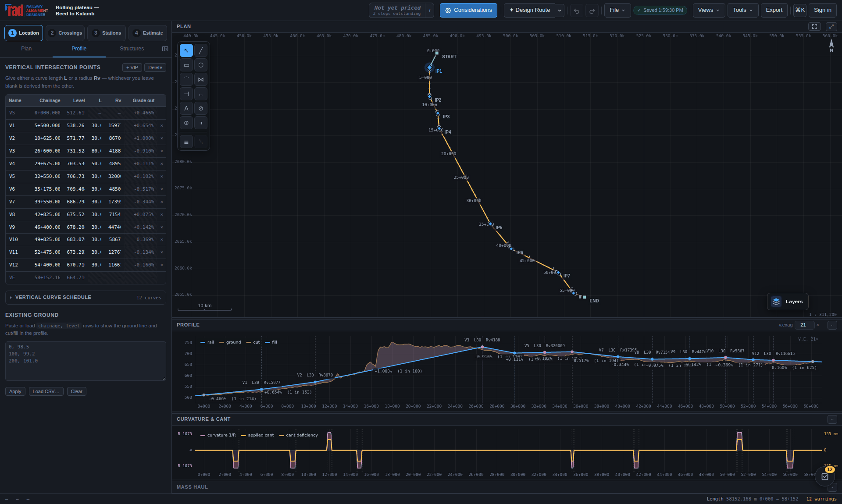Select the text annotation tool
842x504 pixels.
point(186,108)
